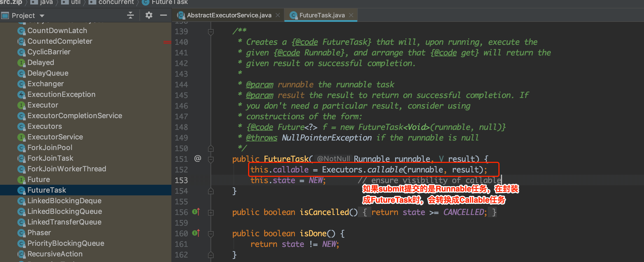Click the ExecutionException exception icon
The image size is (644, 262).
coord(21,95)
